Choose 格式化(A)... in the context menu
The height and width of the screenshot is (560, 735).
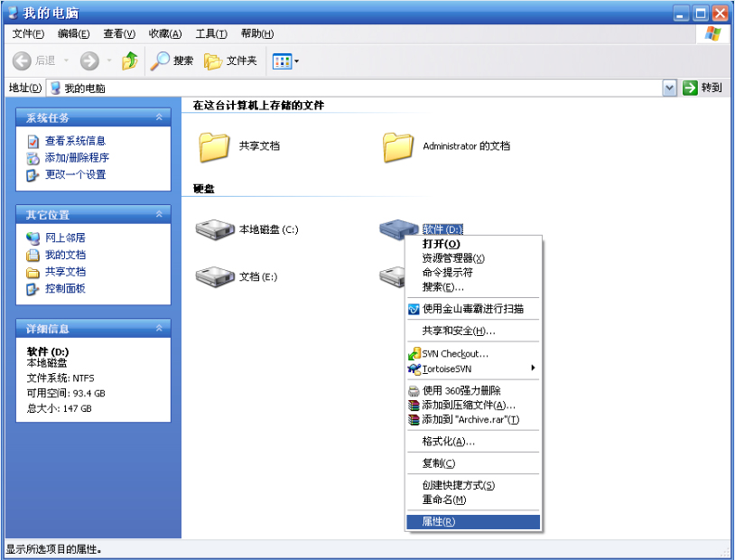click(473, 442)
